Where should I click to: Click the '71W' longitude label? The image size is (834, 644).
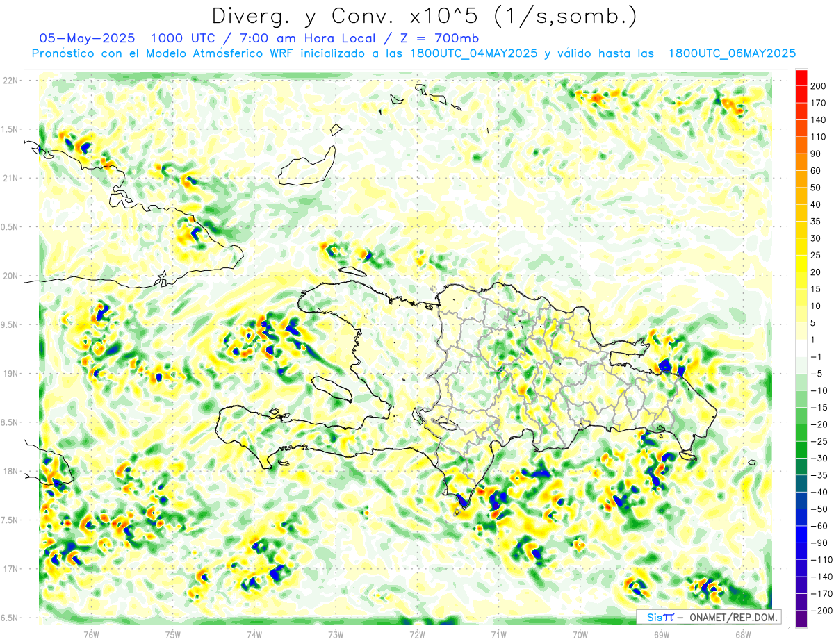coord(498,634)
